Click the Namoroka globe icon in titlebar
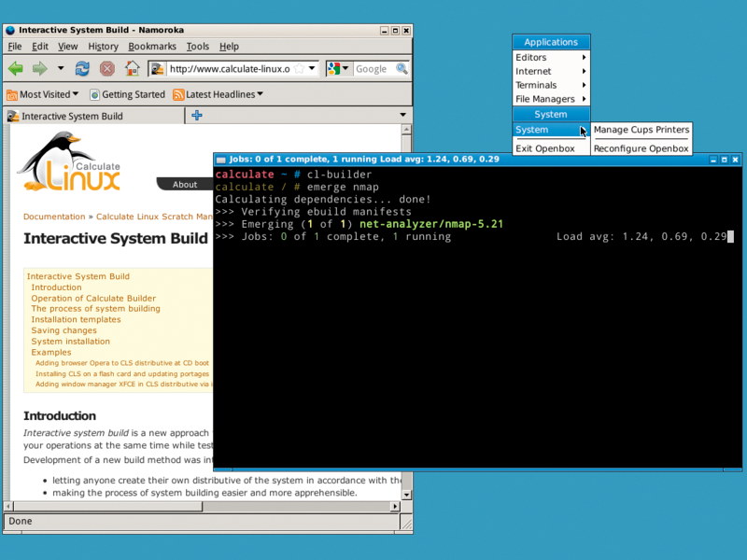This screenshot has height=560, width=747. click(x=10, y=30)
